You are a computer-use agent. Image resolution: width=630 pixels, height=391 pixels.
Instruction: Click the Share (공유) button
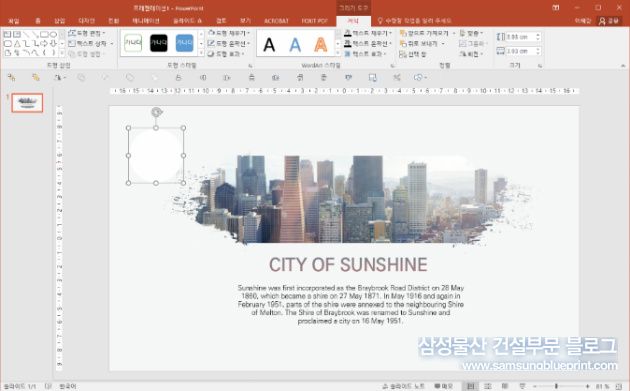[x=609, y=20]
